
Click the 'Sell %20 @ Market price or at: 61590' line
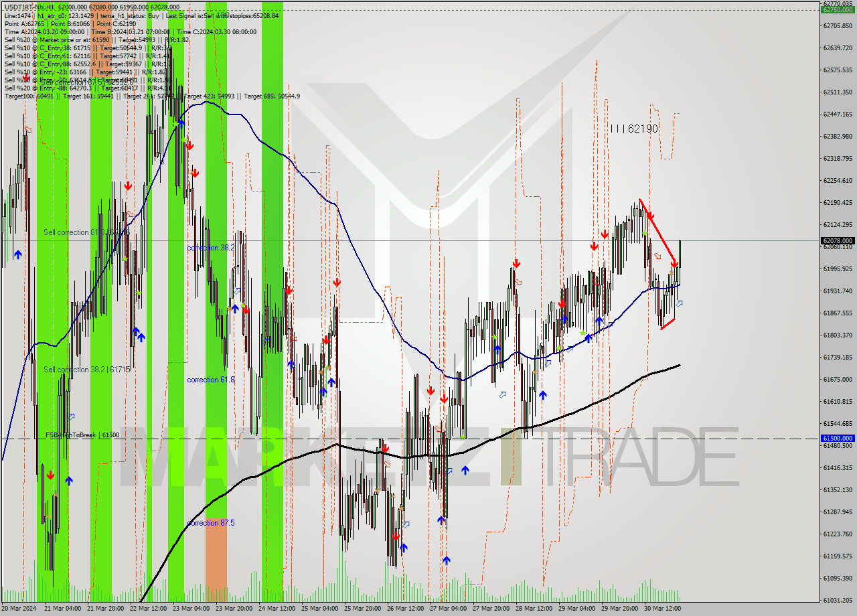(96, 40)
